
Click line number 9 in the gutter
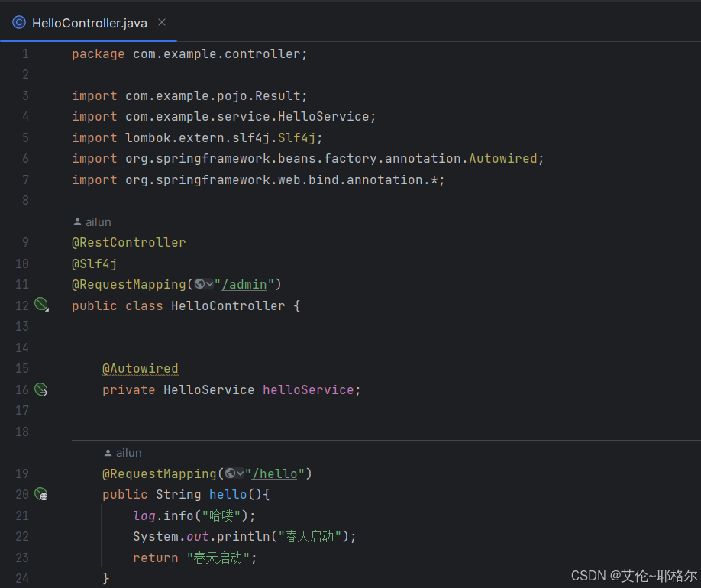(x=25, y=242)
